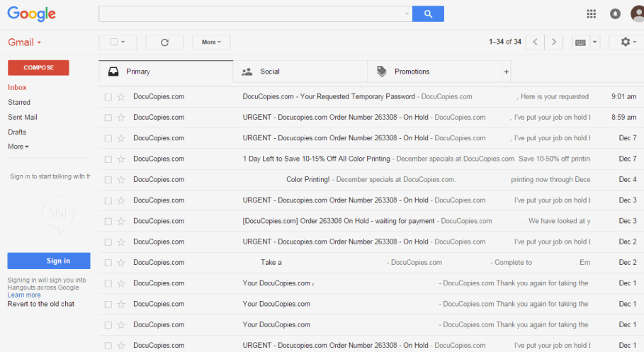Click the red Compose button
This screenshot has width=644, height=352.
[x=38, y=67]
